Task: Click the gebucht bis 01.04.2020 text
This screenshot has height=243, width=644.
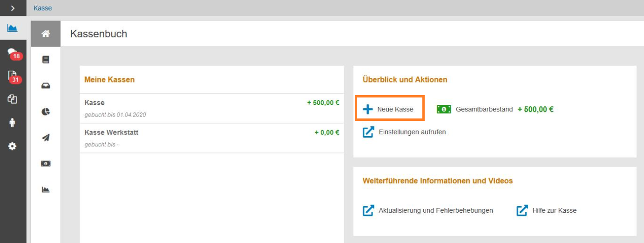Action: [x=115, y=115]
